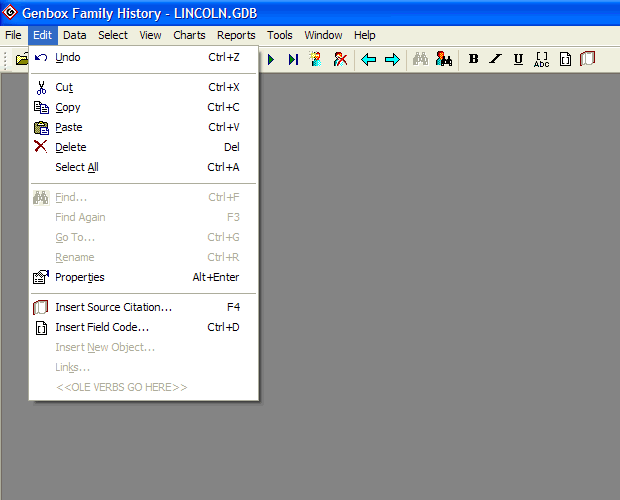Image resolution: width=620 pixels, height=500 pixels.
Task: Click the go to last record icon
Action: tap(293, 59)
